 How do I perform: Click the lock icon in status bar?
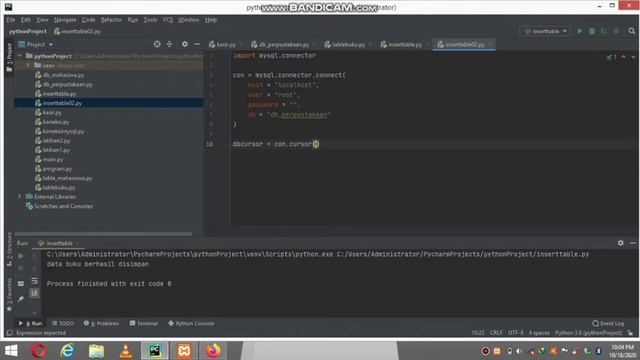(631, 333)
